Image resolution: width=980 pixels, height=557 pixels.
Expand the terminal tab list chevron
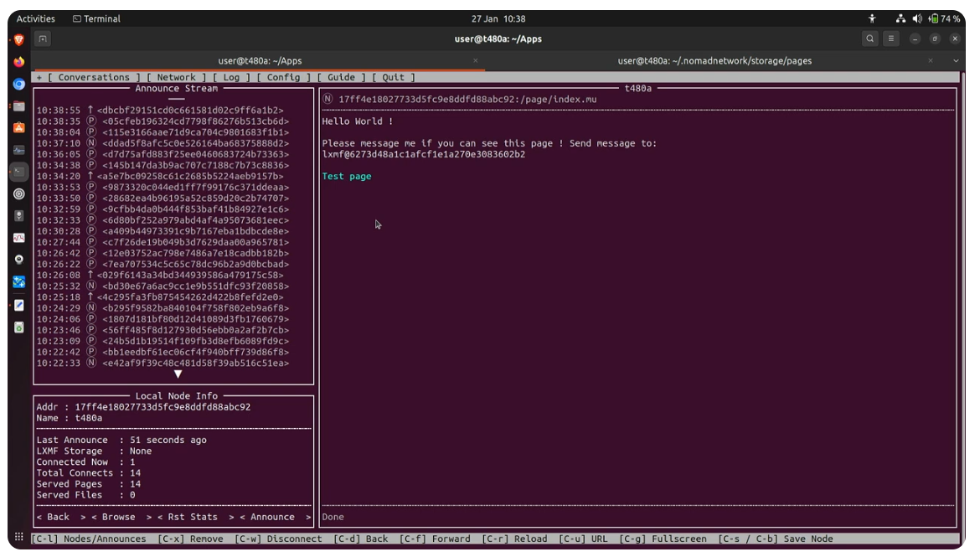pyautogui.click(x=956, y=60)
